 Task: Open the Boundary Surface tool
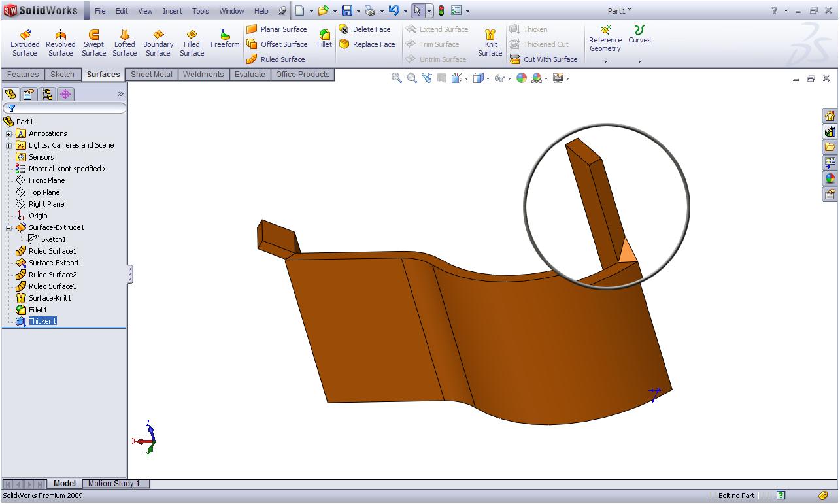(x=158, y=43)
